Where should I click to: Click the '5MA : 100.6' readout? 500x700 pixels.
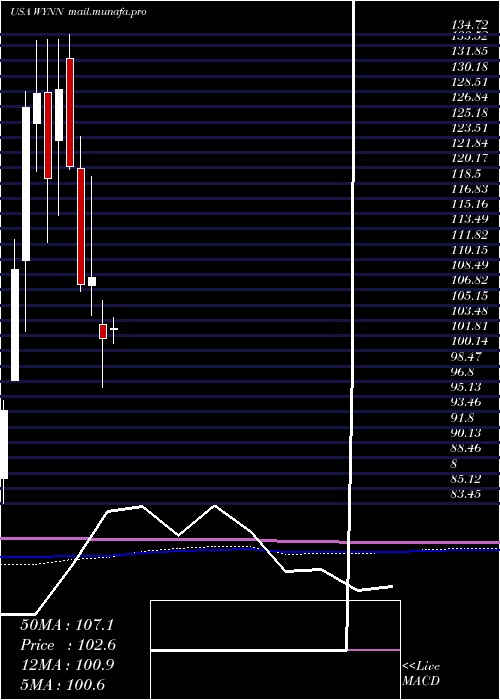pos(63,684)
